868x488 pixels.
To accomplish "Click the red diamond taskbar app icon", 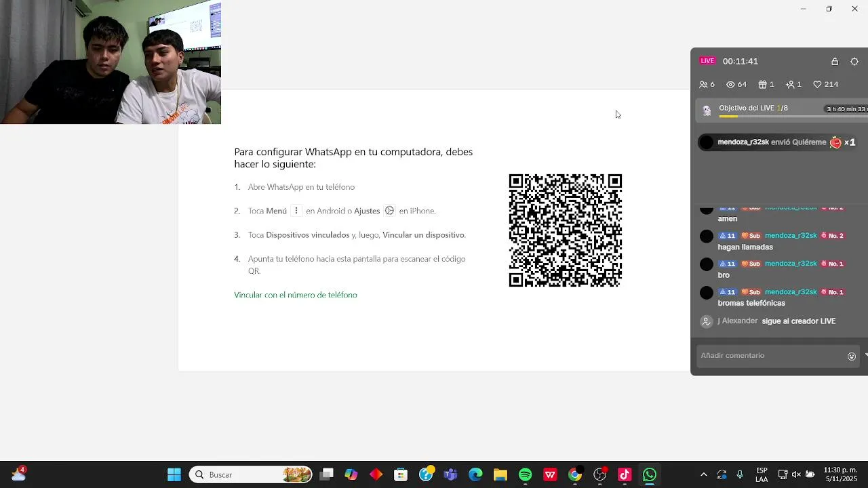I will tap(376, 474).
